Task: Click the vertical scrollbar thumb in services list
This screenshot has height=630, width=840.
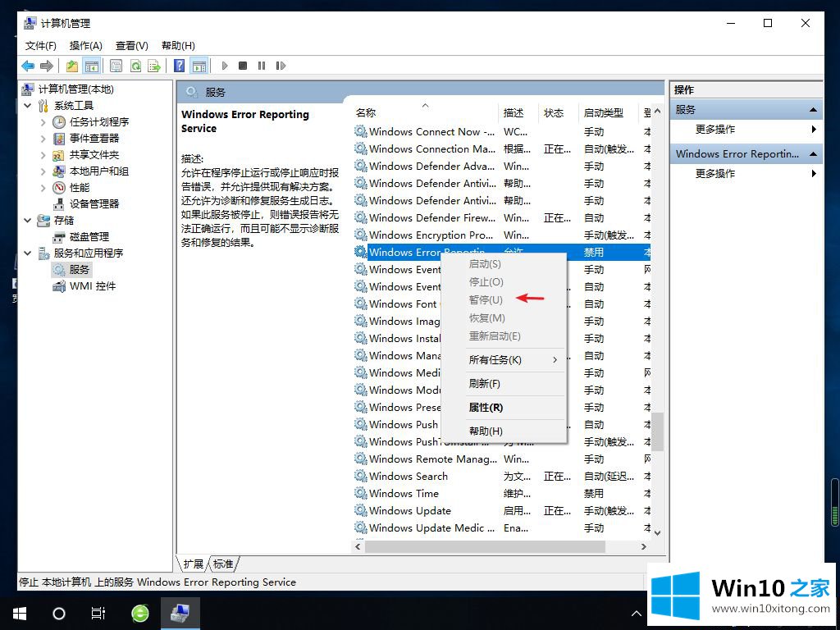Action: 657,431
